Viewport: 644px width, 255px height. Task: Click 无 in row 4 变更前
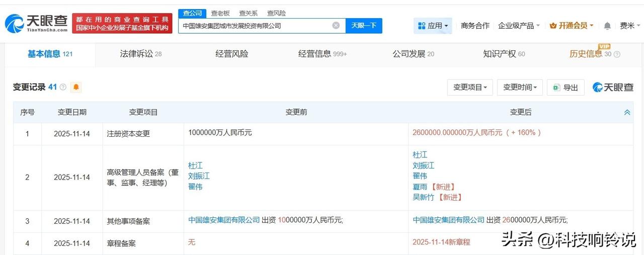(x=192, y=242)
